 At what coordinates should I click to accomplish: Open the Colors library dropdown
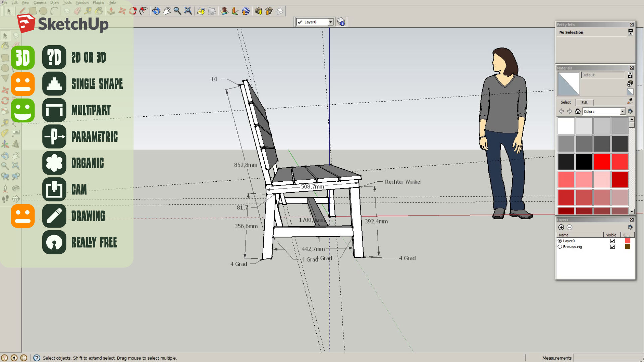pos(622,111)
